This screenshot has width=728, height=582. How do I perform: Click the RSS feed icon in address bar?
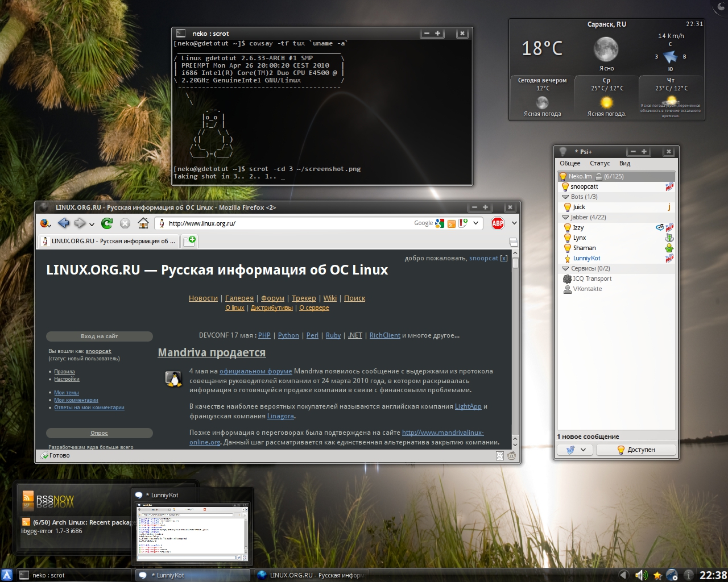tap(451, 223)
